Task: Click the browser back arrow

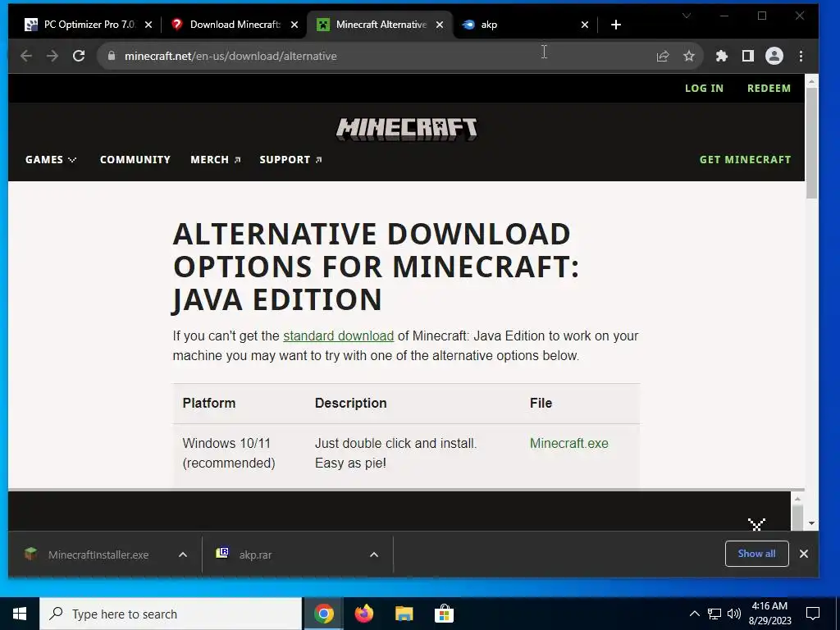Action: 25,56
